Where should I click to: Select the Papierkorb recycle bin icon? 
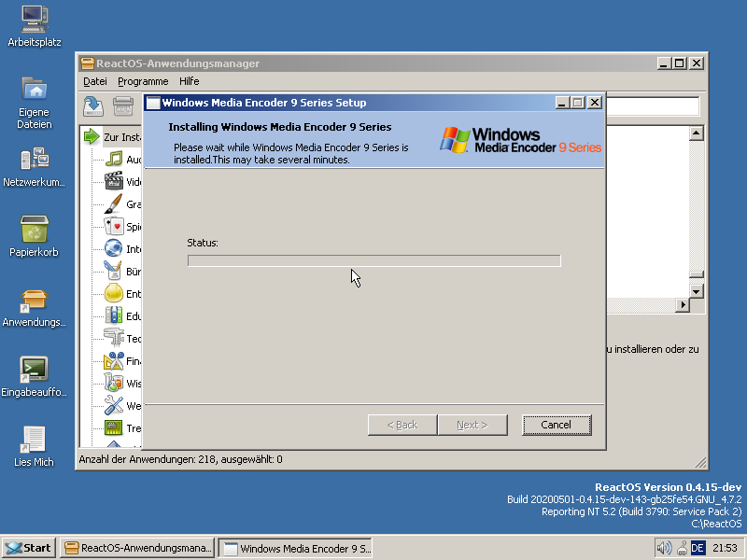[x=35, y=236]
